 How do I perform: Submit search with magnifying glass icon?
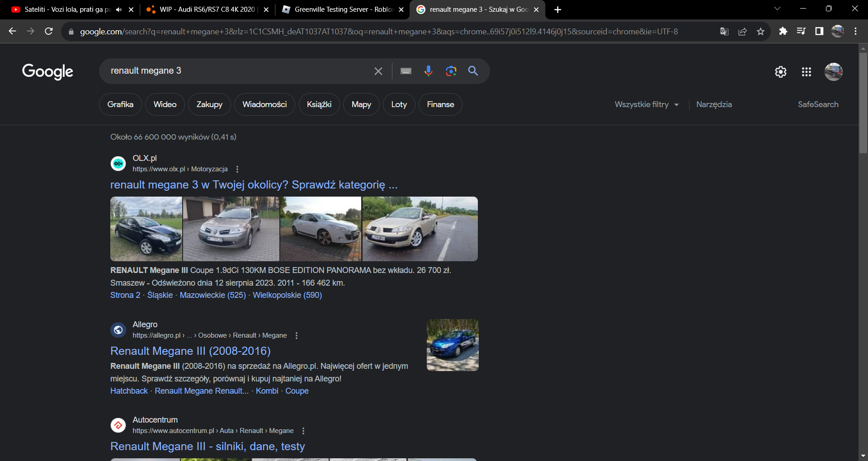tap(473, 71)
